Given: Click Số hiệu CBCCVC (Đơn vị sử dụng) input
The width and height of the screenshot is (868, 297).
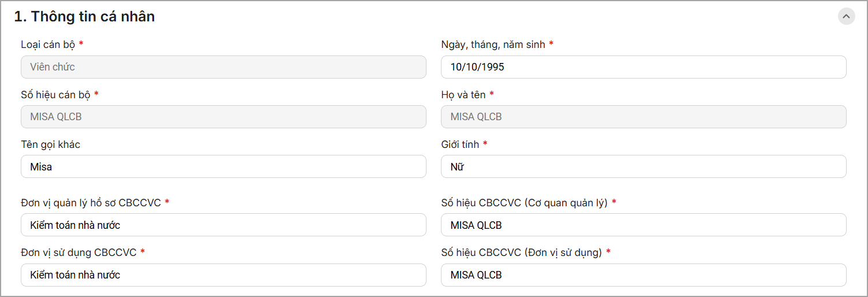Looking at the screenshot, I should click(x=643, y=275).
